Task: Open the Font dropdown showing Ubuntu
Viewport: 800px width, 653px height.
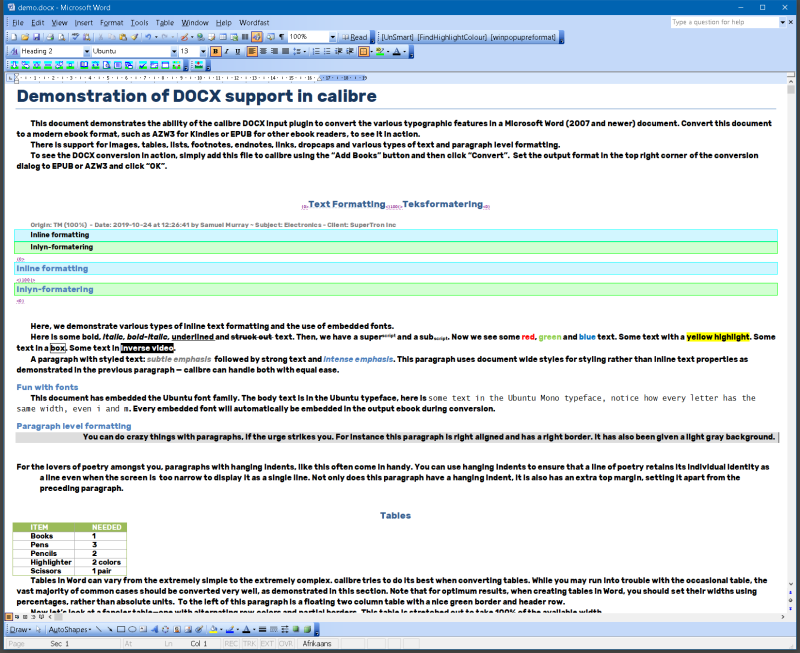Action: [174, 51]
